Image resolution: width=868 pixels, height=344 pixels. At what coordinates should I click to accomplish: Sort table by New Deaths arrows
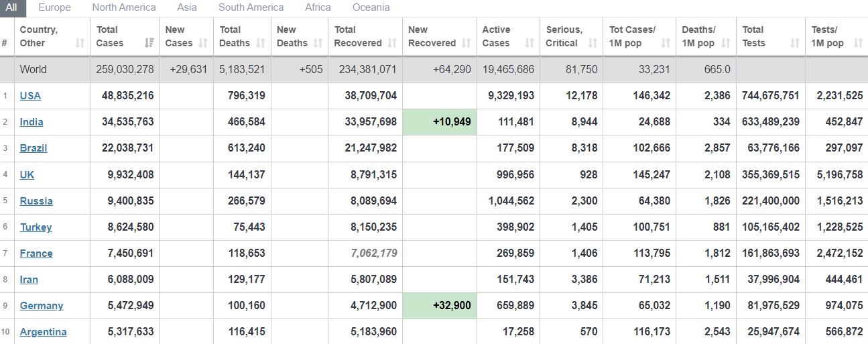point(318,44)
